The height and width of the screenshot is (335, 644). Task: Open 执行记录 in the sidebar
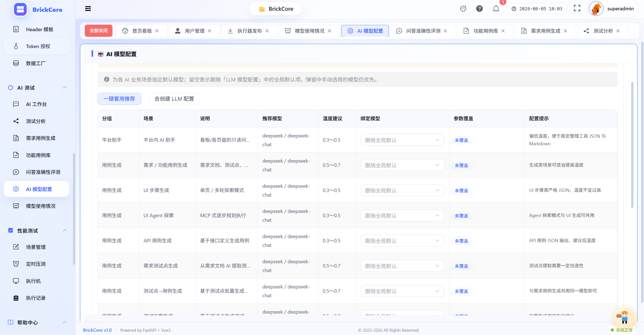[x=36, y=298]
